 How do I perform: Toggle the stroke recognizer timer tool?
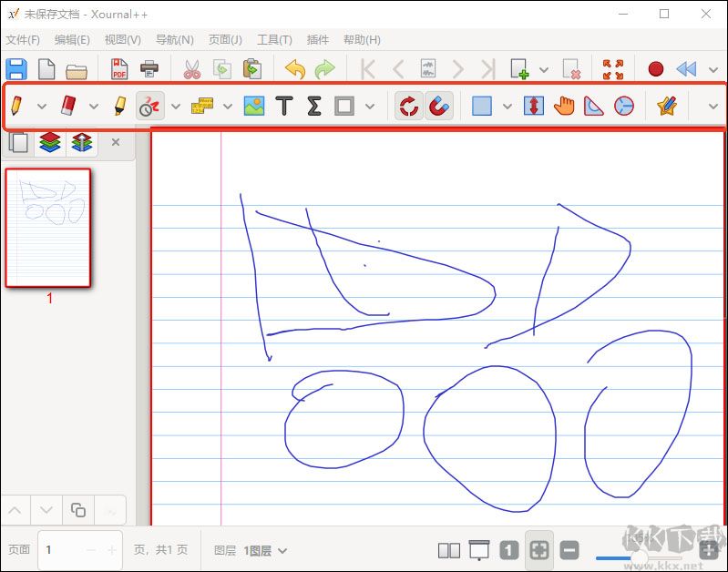point(150,106)
